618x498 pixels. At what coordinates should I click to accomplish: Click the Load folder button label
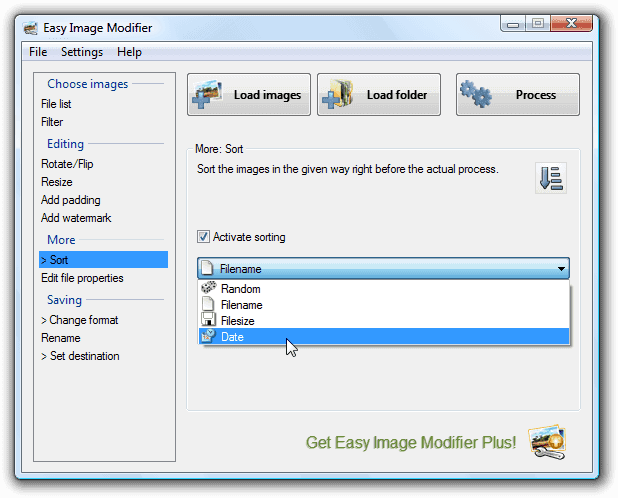pos(397,95)
